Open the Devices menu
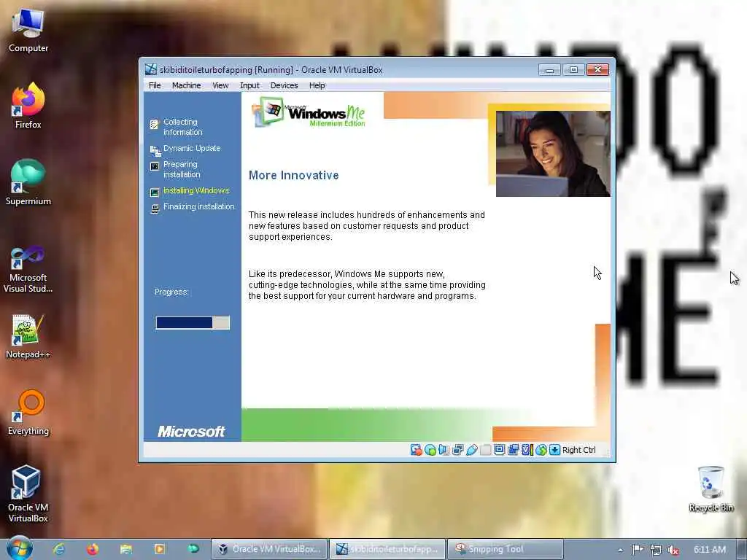 click(284, 85)
